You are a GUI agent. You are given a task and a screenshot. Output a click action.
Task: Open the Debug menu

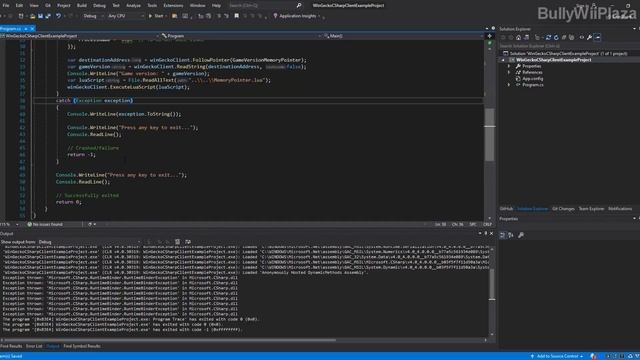click(x=99, y=5)
